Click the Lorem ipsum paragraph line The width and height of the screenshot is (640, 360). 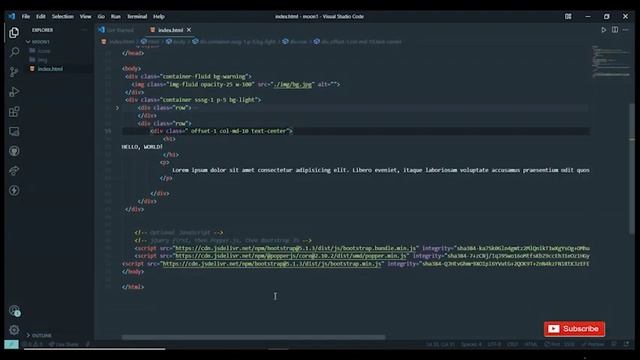click(x=380, y=170)
